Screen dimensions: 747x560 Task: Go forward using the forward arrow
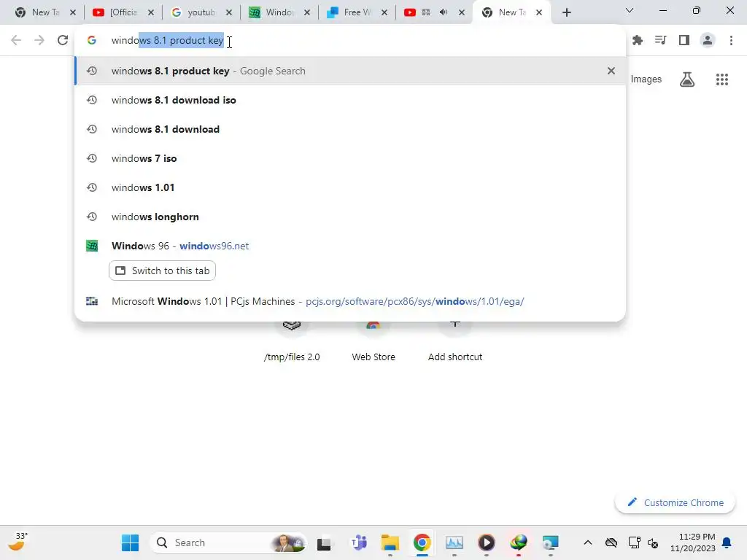pos(39,40)
